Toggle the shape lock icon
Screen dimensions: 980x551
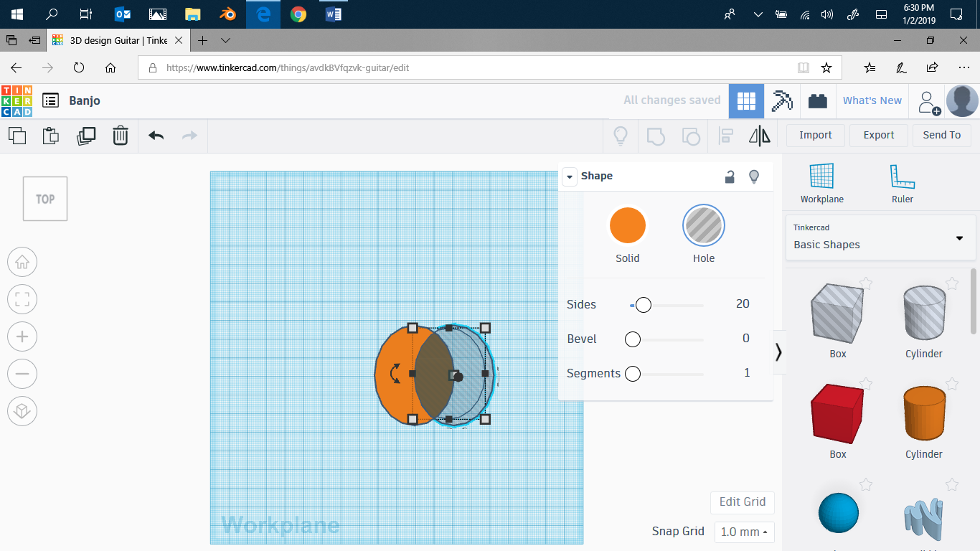point(730,176)
